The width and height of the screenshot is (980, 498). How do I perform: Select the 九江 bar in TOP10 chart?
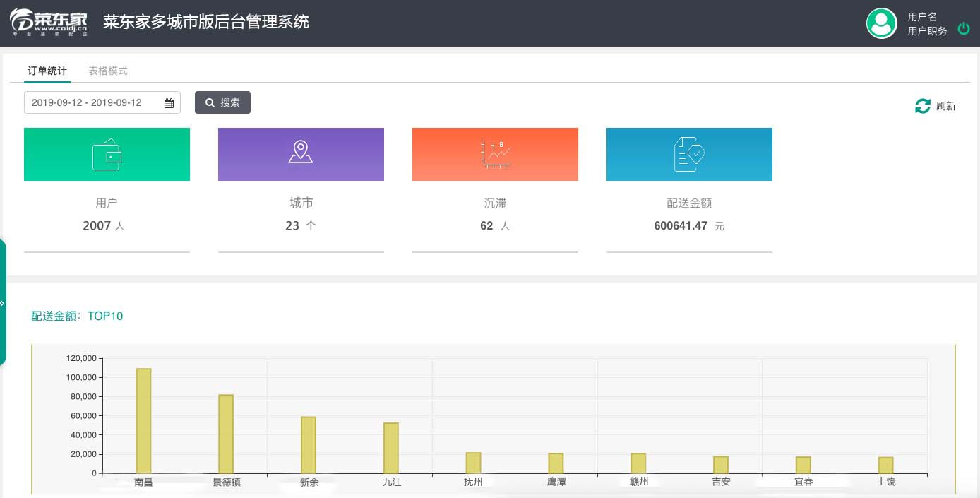[390, 448]
